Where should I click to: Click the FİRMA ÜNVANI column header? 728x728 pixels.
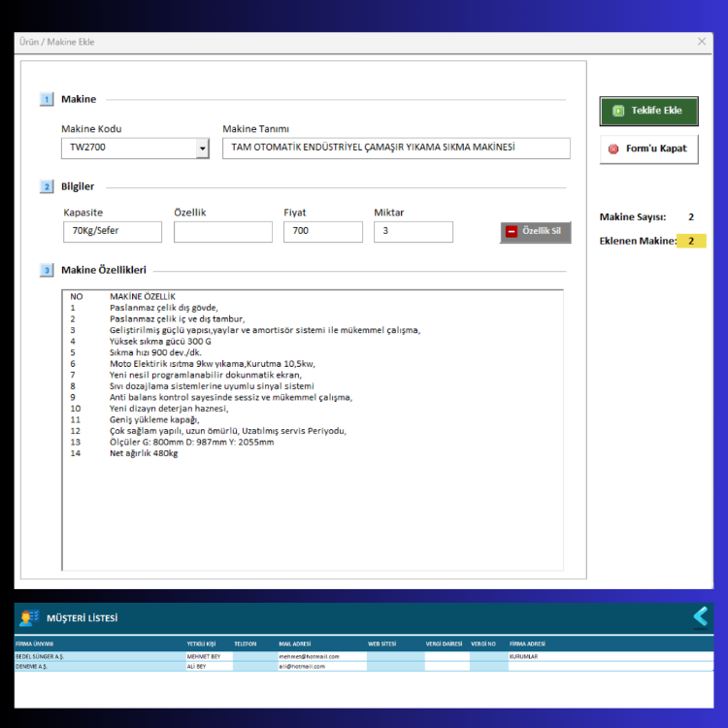point(34,644)
